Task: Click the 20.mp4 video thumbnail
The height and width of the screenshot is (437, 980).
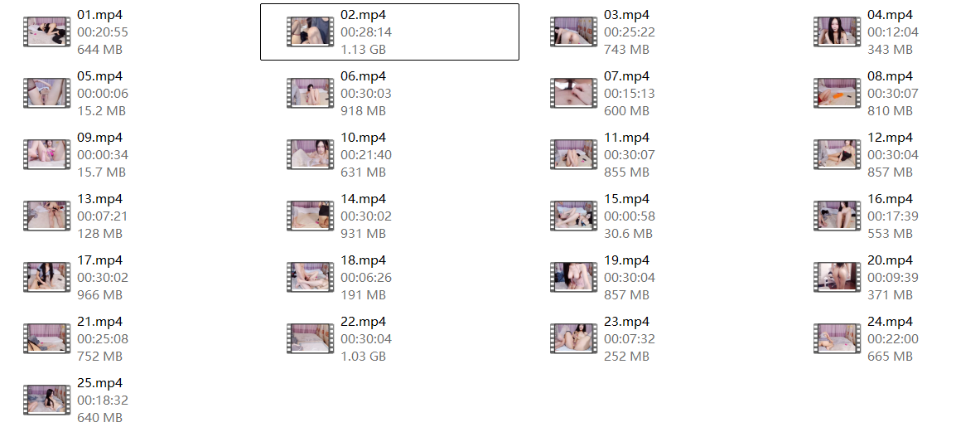Action: click(x=838, y=277)
